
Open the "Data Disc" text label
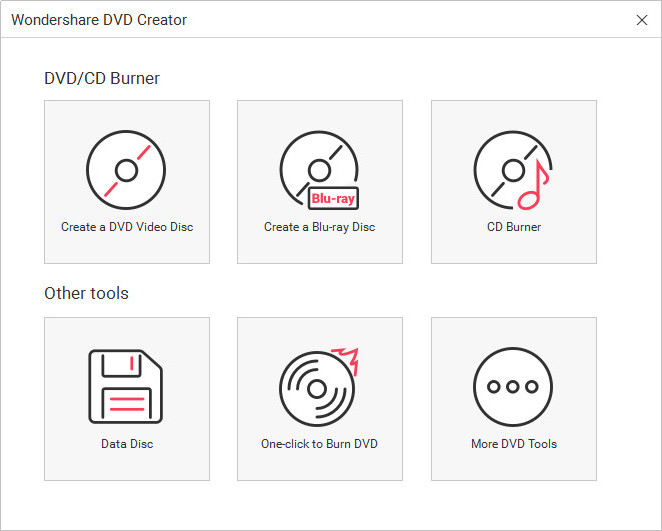[x=127, y=444]
